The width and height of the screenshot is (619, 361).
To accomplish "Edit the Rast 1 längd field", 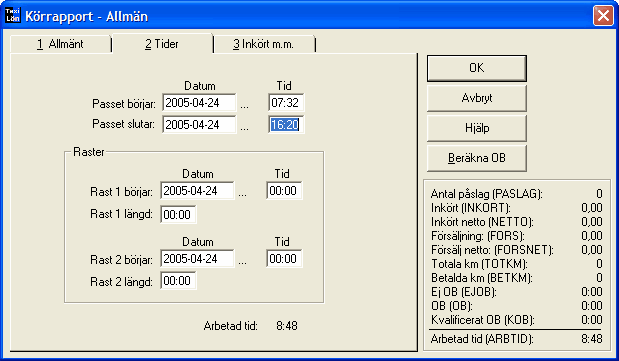I will coord(178,214).
